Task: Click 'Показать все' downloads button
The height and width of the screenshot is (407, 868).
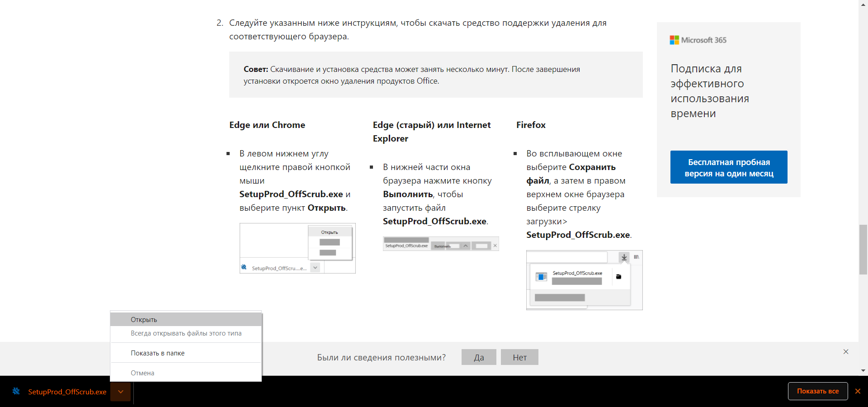Action: point(818,391)
